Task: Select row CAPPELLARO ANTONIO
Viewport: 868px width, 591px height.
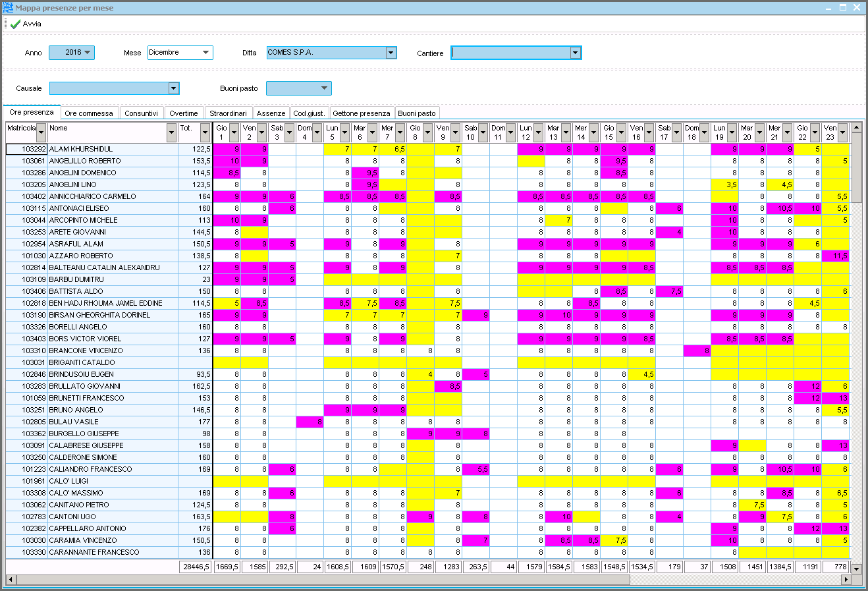Action: [428, 528]
